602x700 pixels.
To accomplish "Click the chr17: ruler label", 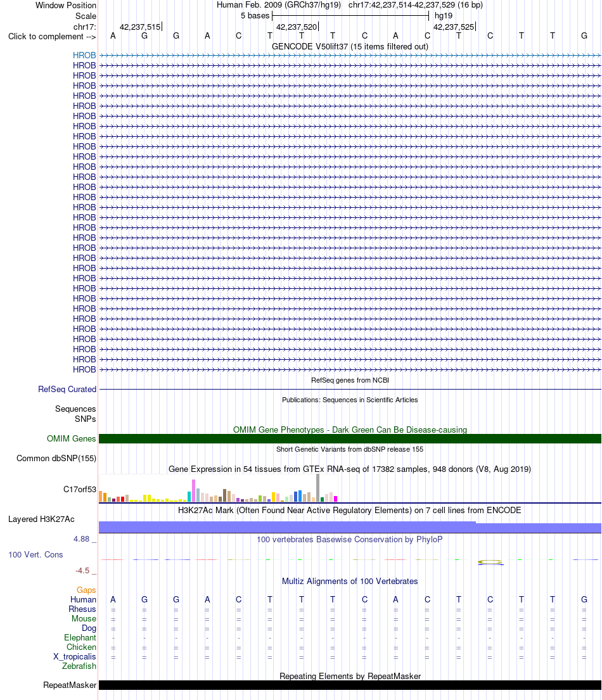I will pyautogui.click(x=85, y=27).
